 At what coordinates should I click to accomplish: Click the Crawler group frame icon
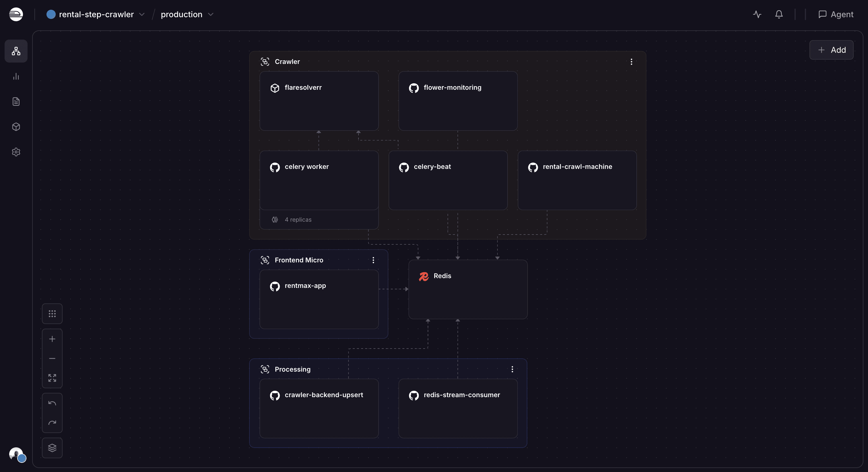(x=265, y=62)
